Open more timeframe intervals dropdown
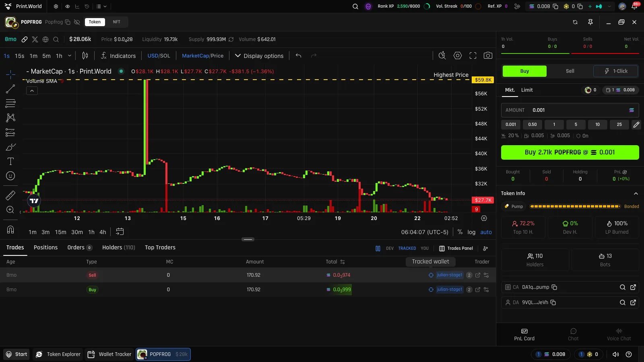644x362 pixels. (70, 56)
